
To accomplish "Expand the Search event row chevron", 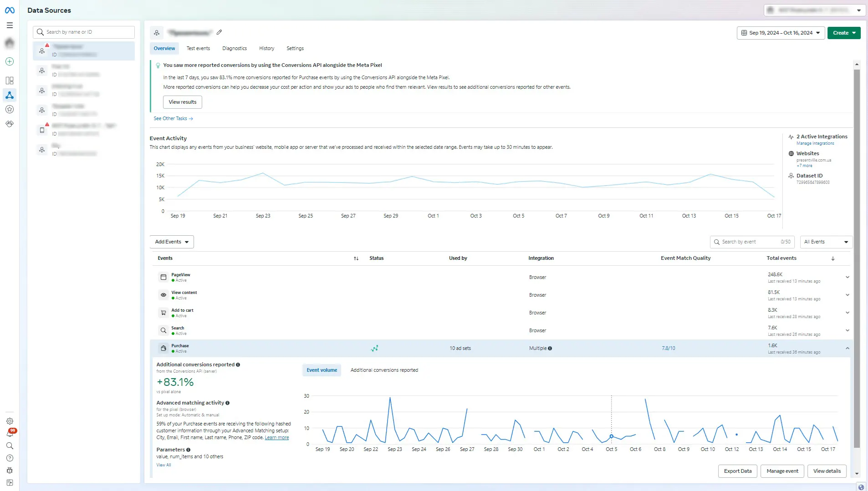I will [848, 330].
